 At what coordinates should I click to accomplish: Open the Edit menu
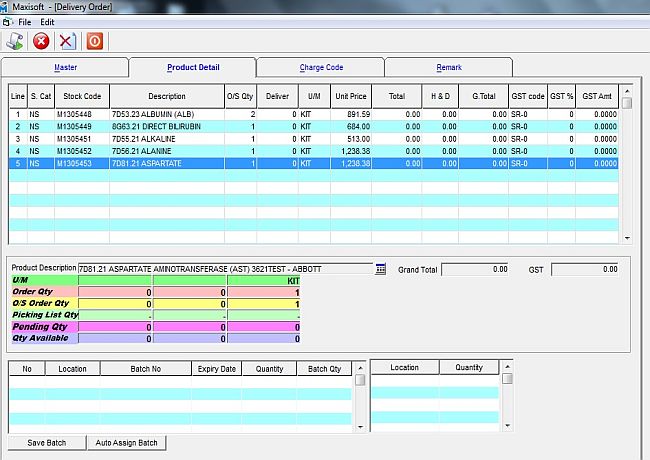pos(47,21)
